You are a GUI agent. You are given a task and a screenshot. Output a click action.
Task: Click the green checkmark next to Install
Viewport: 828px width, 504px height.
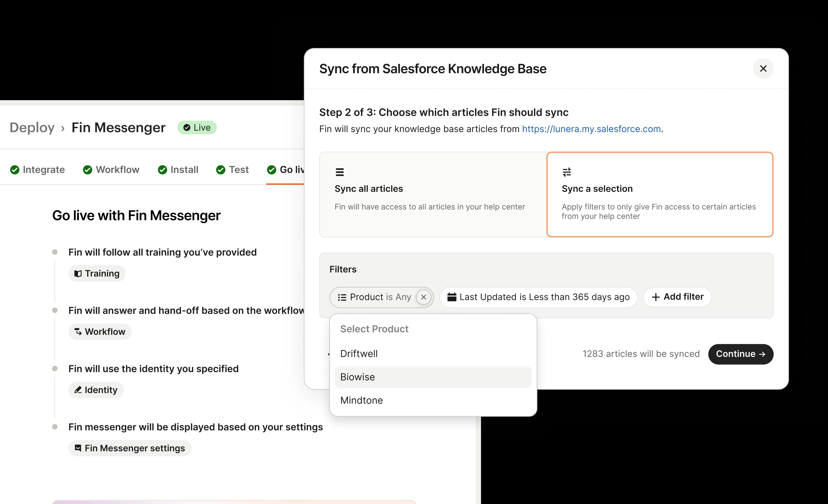(x=162, y=170)
